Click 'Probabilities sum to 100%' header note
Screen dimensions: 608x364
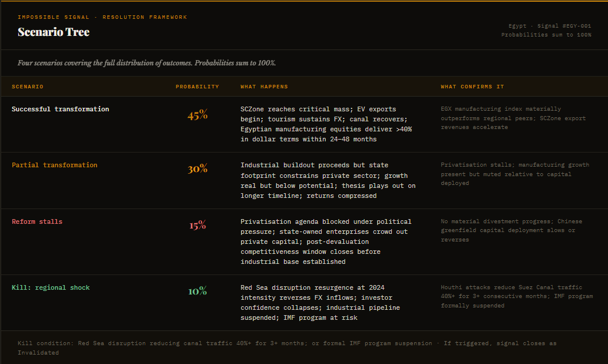[x=546, y=35]
